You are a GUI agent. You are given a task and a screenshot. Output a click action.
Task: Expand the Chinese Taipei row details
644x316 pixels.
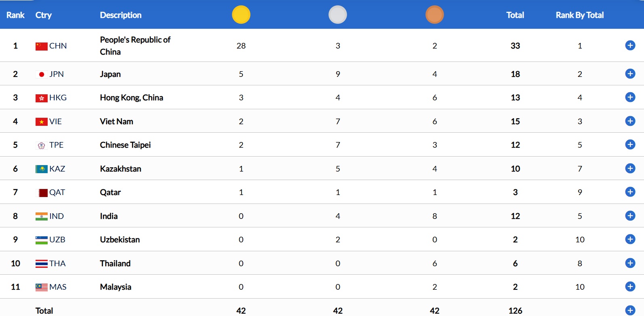pos(630,144)
